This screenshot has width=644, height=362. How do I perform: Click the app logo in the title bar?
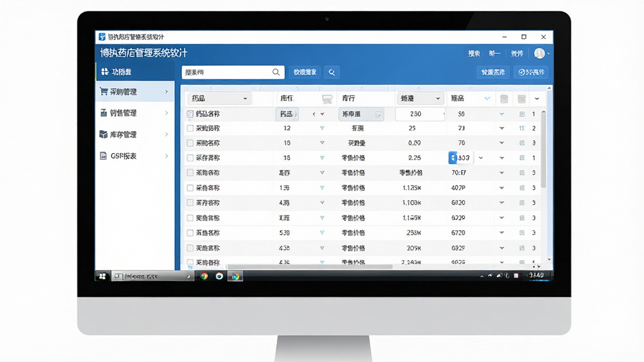click(x=102, y=37)
